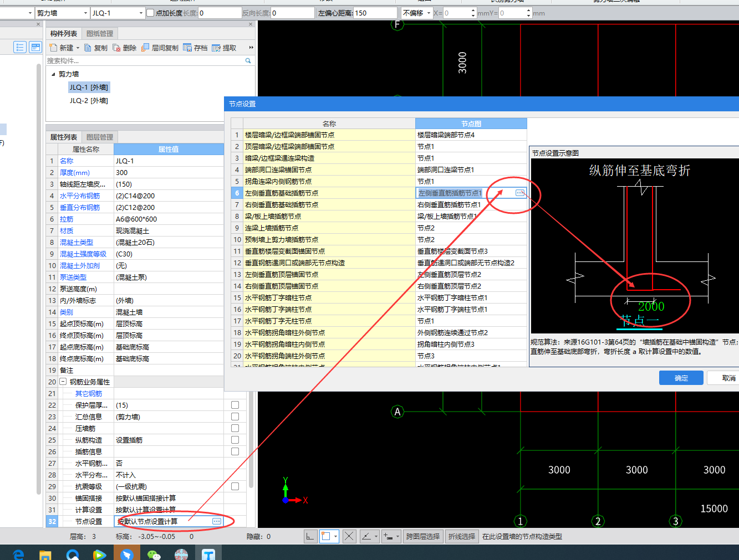This screenshot has height=560, width=739.
Task: Click the list view icon in left panel
Action: point(20,48)
